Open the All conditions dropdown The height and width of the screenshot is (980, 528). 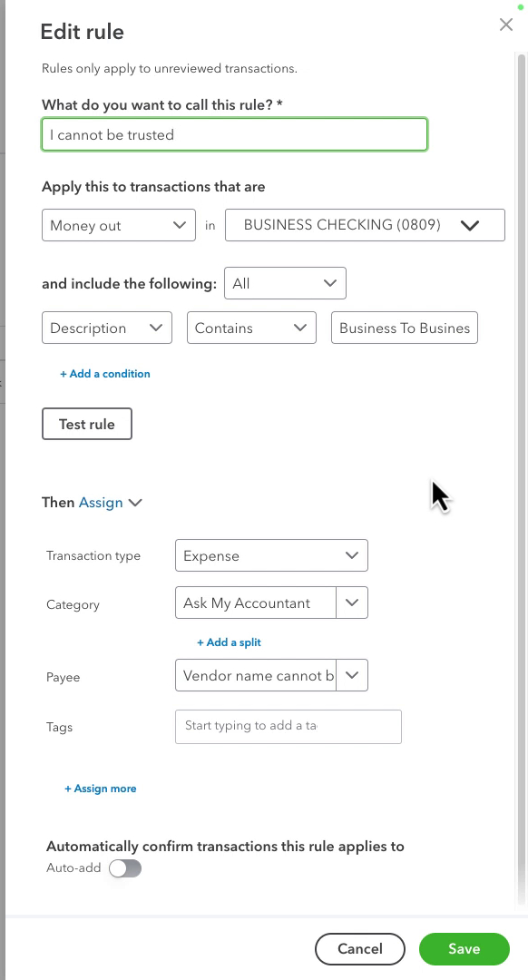click(285, 283)
